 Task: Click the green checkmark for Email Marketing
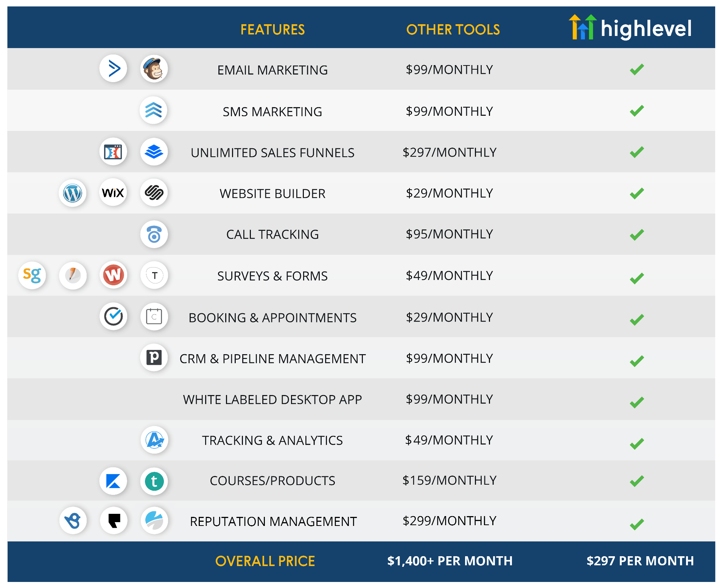(637, 69)
